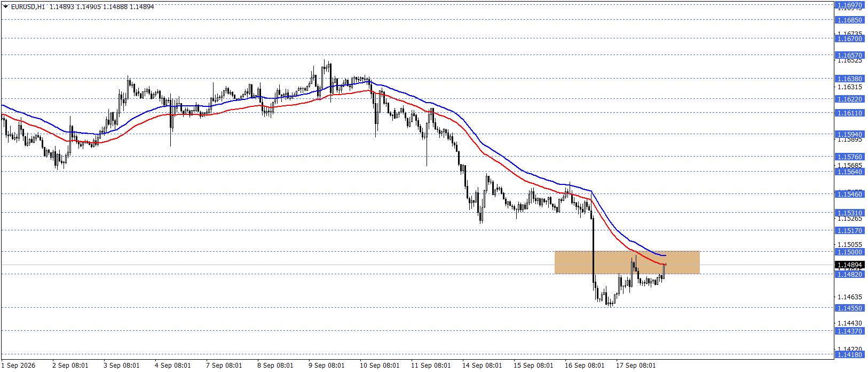Click the 1.15460 price level label

pyautogui.click(x=849, y=194)
